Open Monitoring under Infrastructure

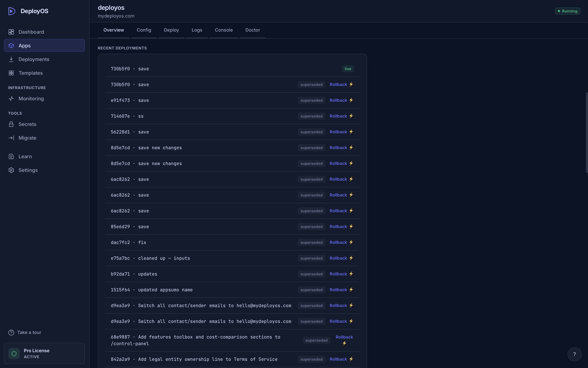click(x=44, y=99)
